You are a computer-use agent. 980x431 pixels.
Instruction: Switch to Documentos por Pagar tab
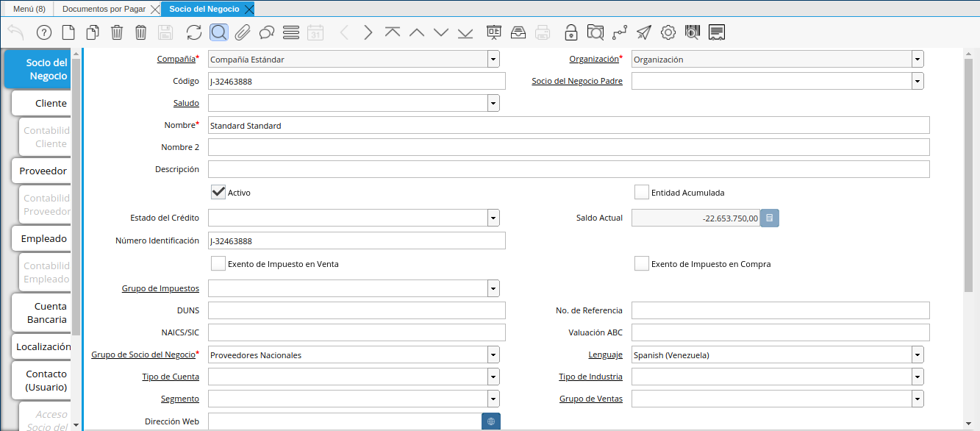click(104, 9)
